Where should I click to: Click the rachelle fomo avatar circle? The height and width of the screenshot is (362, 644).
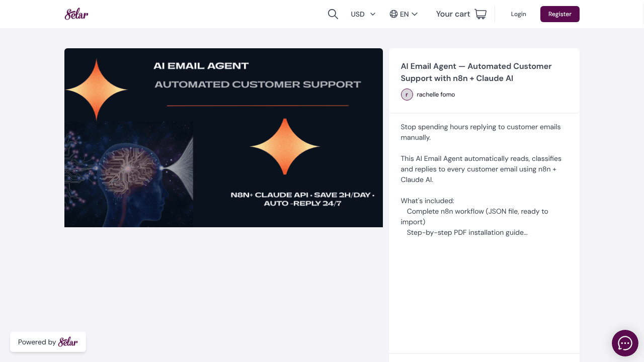tap(407, 95)
